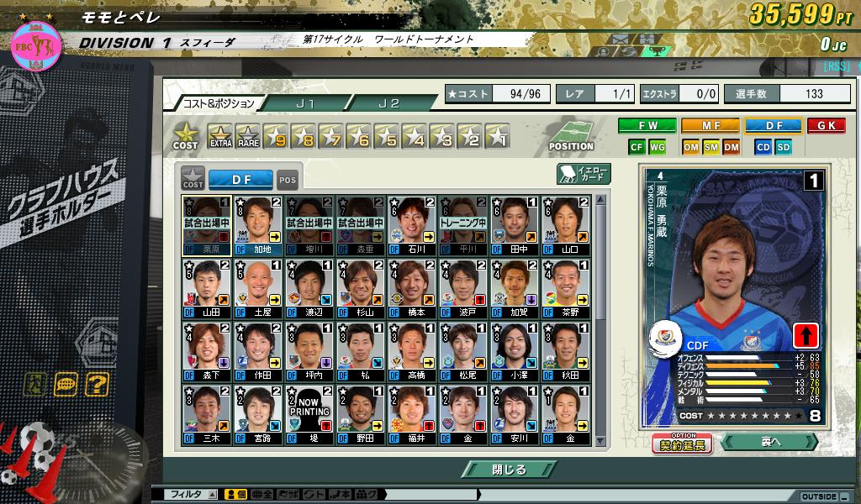Image resolution: width=861 pixels, height=504 pixels.
Task: Select player card 加地 in the grid
Action: 258,225
